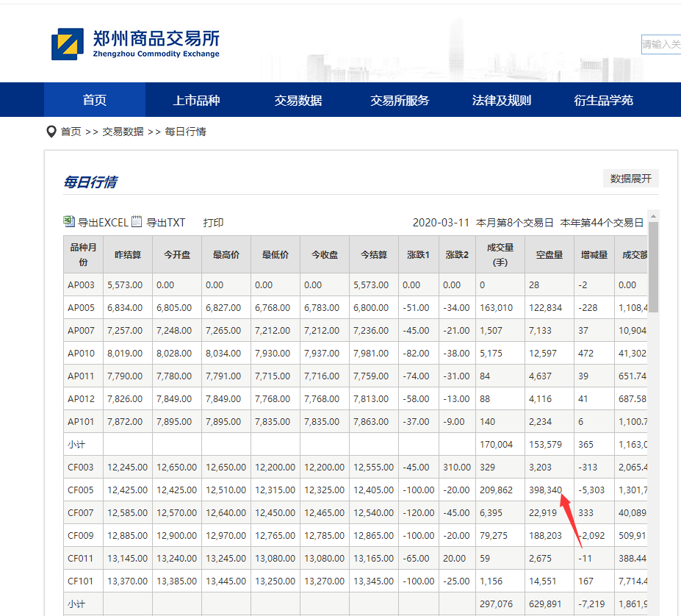Image resolution: width=681 pixels, height=616 pixels.
Task: Select the AP010 row label
Action: point(81,353)
